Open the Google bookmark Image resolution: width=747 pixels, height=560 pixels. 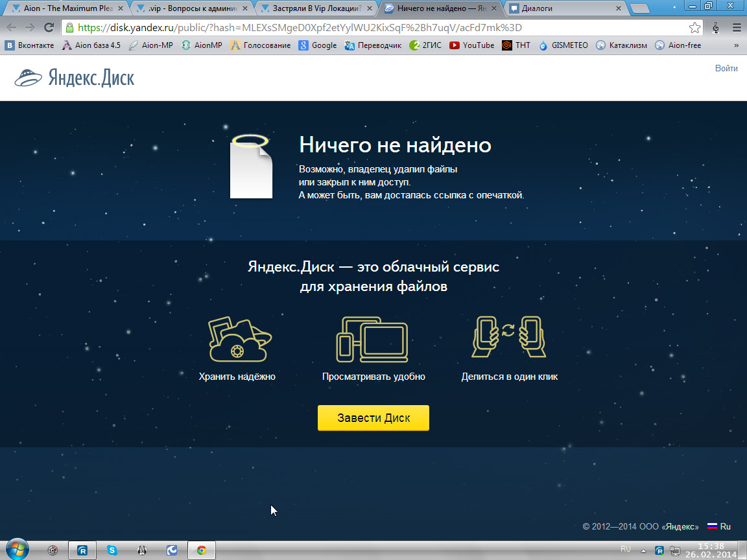point(318,45)
